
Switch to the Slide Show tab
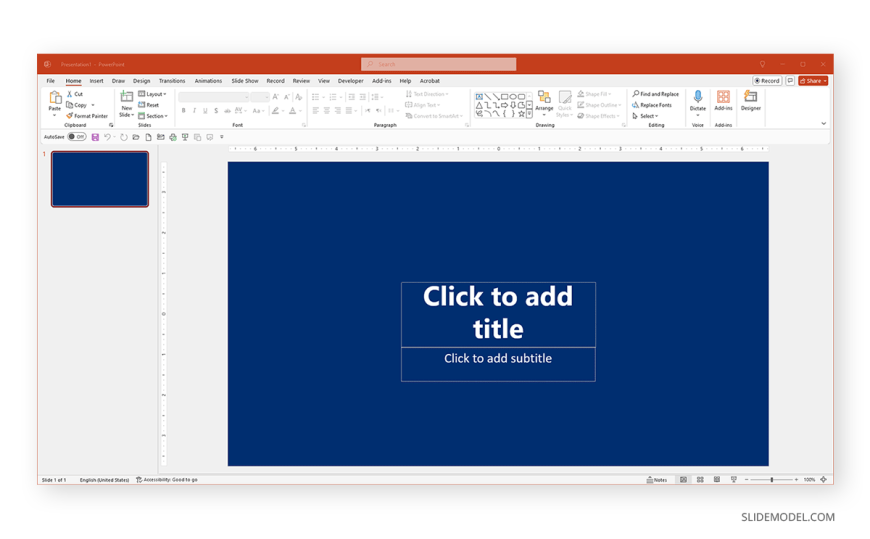click(245, 81)
